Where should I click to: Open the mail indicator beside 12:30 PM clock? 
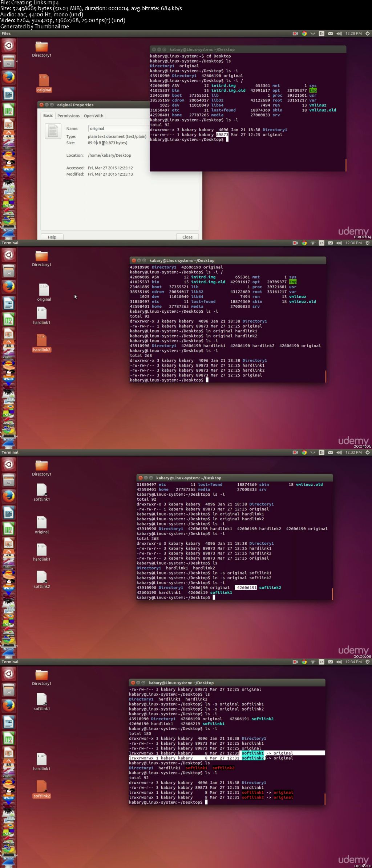(x=330, y=243)
